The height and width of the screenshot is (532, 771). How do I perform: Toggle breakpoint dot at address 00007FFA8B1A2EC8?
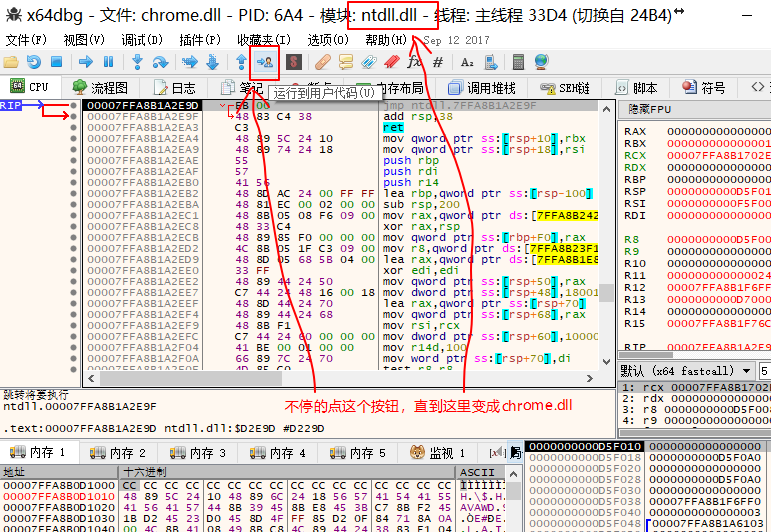point(73,226)
